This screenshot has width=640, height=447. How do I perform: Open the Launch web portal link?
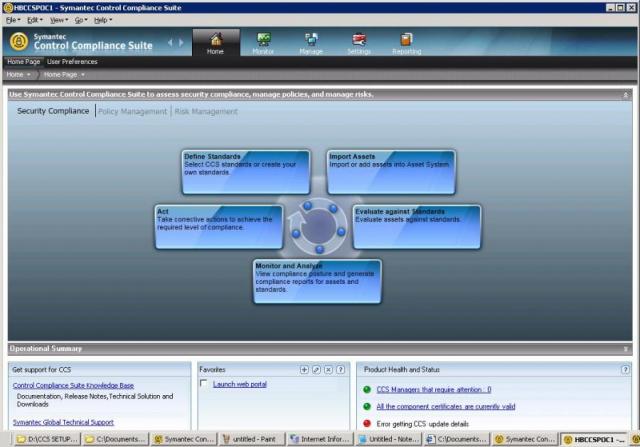tap(240, 384)
